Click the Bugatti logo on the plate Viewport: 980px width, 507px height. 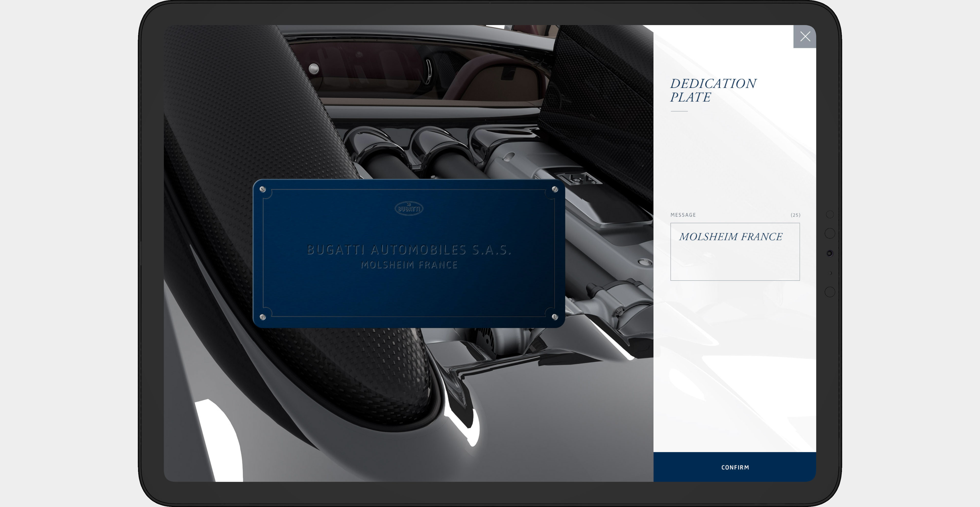click(409, 208)
